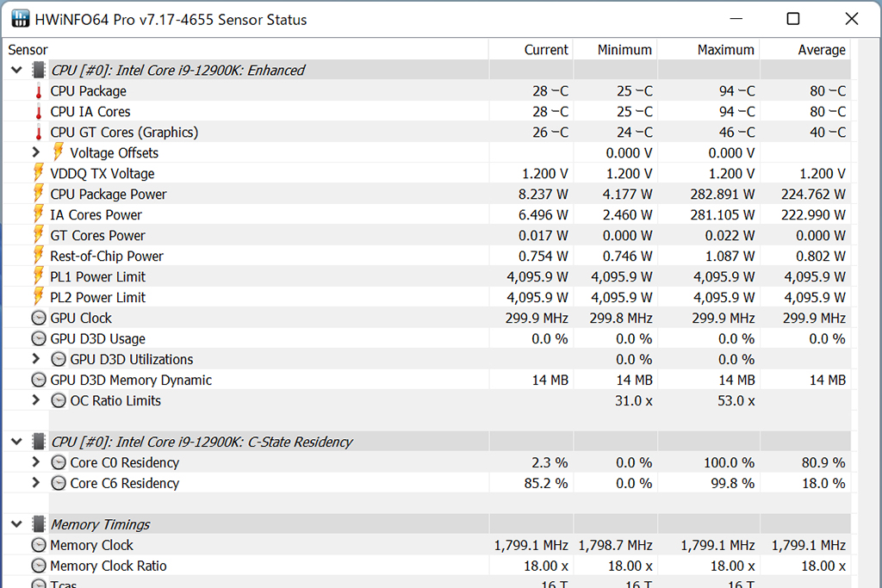Click the Sensor column header
The height and width of the screenshot is (588, 882).
[28, 50]
